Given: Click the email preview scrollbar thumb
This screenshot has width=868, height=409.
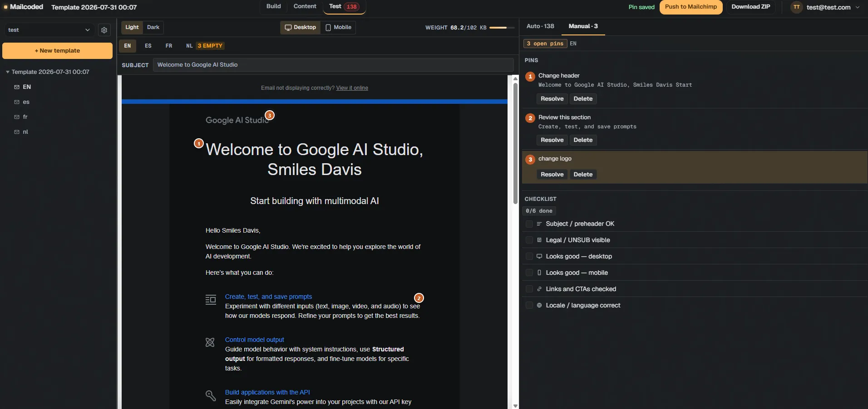Looking at the screenshot, I should pyautogui.click(x=515, y=143).
